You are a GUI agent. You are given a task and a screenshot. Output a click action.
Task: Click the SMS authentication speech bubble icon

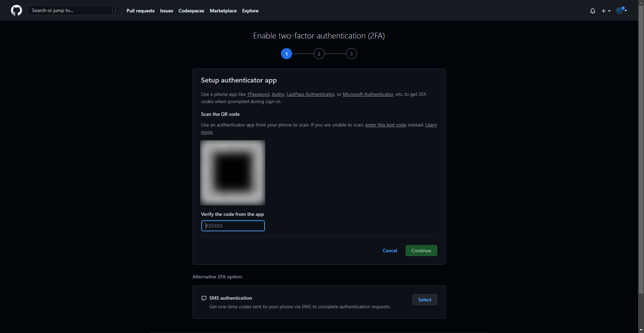204,298
